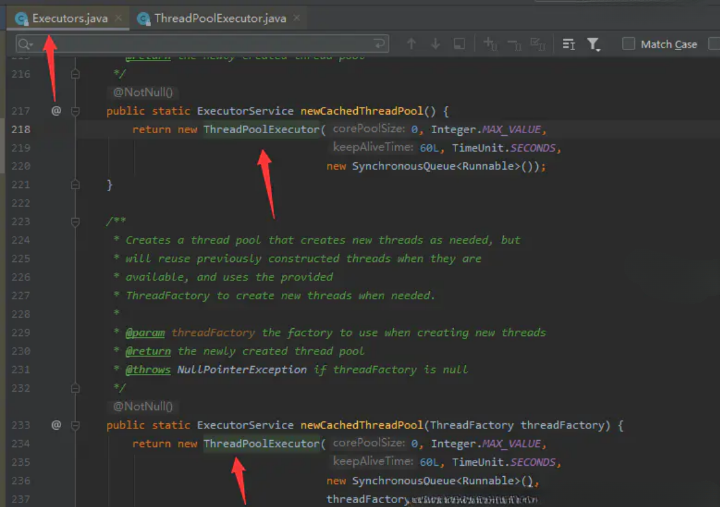Click the @param Javadoc tag on line 229
The width and height of the screenshot is (720, 507).
click(145, 332)
